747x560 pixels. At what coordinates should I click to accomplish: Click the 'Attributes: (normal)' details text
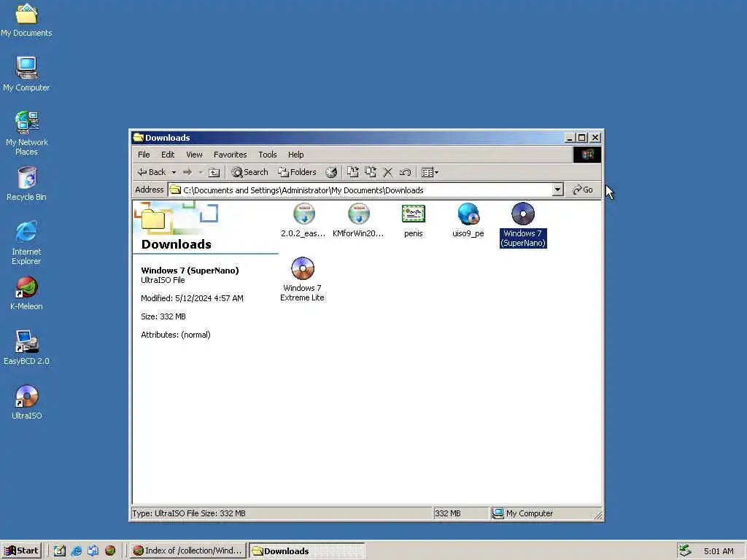(x=176, y=335)
